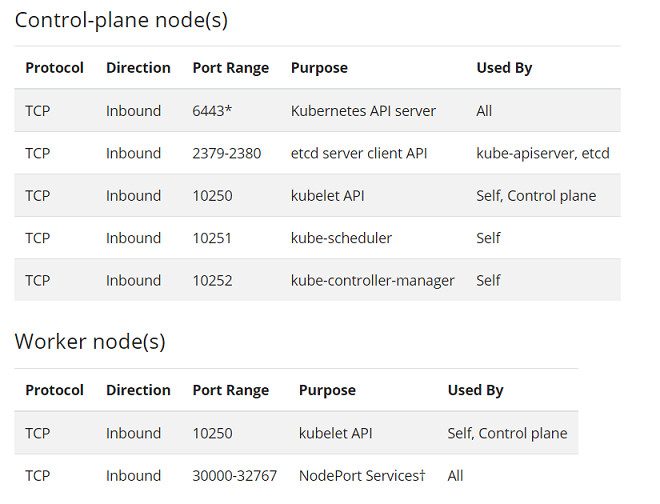Click the Worker table's Direction header
Image resolution: width=660 pixels, height=504 pixels.
[138, 390]
